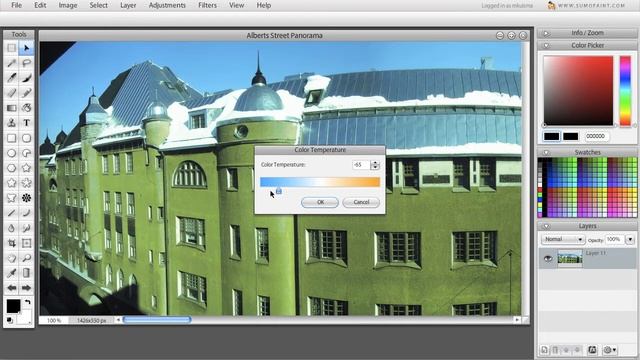Select the Symmetry tool

[x=27, y=198]
